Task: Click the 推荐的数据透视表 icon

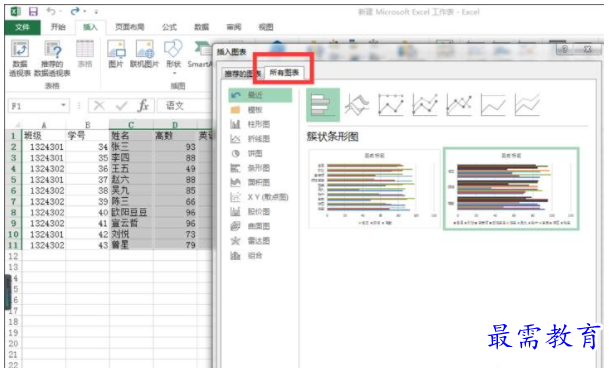Action: tap(53, 49)
